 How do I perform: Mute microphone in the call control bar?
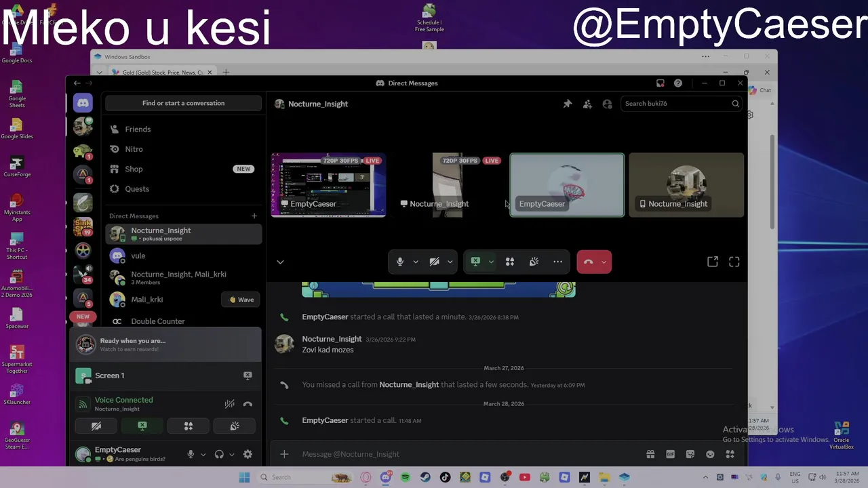pos(400,262)
